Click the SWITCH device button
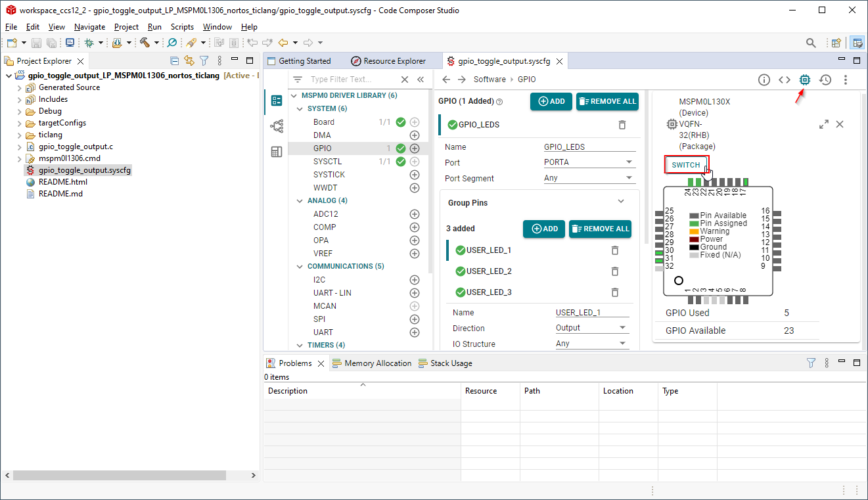Viewport: 868px width, 500px height. (x=686, y=165)
